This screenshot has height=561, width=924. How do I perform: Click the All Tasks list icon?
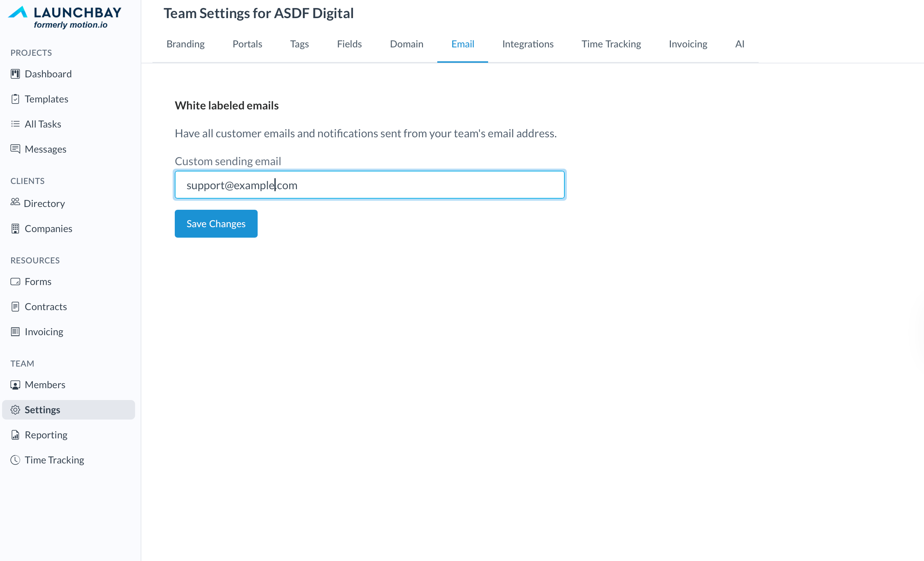tap(15, 124)
